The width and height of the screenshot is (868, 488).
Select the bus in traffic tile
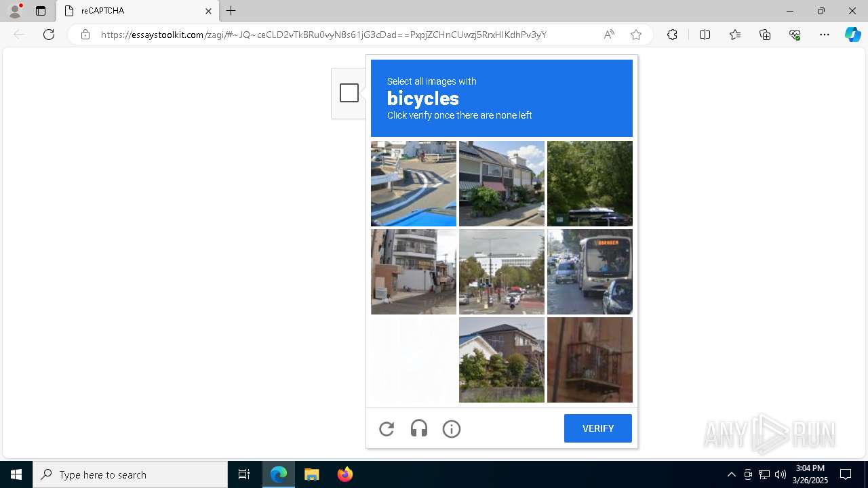590,272
